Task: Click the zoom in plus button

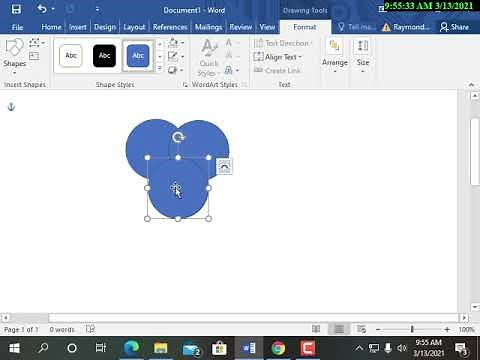Action: [447, 330]
